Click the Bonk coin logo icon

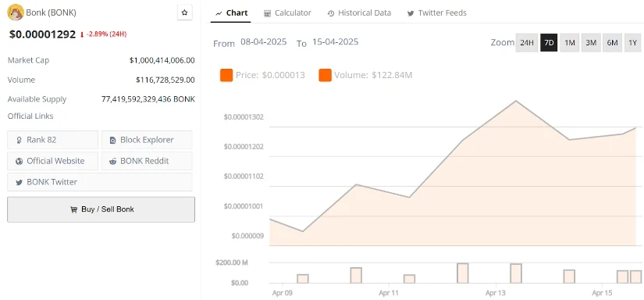pyautogui.click(x=16, y=12)
